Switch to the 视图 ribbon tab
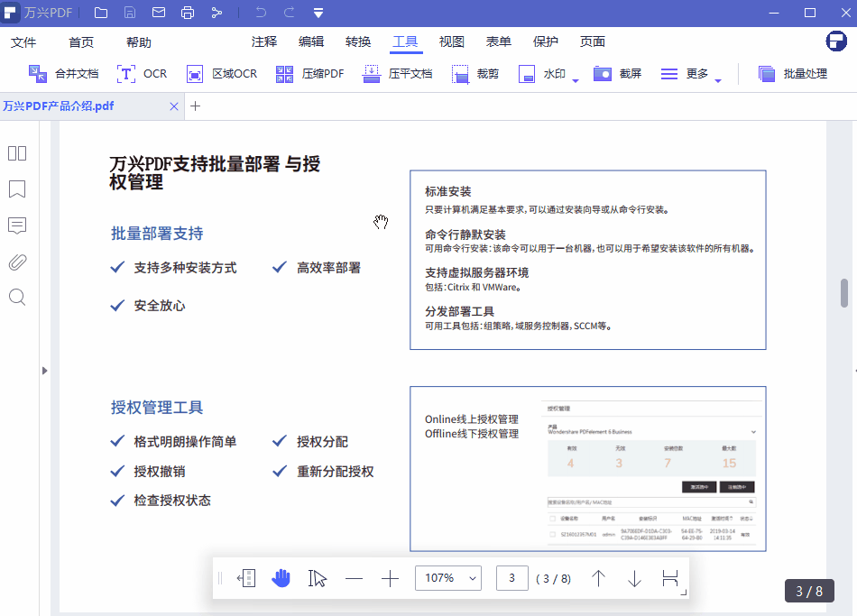 pos(450,41)
